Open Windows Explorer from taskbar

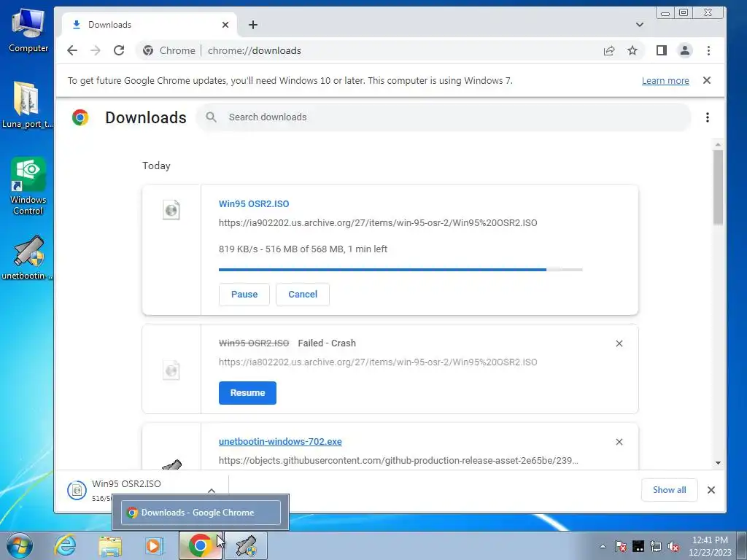pos(110,545)
